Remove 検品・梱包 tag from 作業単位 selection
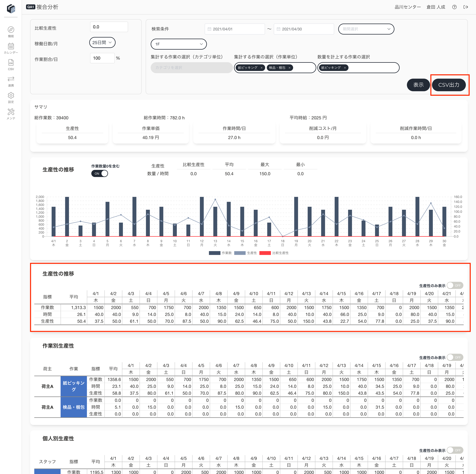476x474 pixels. 290,68
